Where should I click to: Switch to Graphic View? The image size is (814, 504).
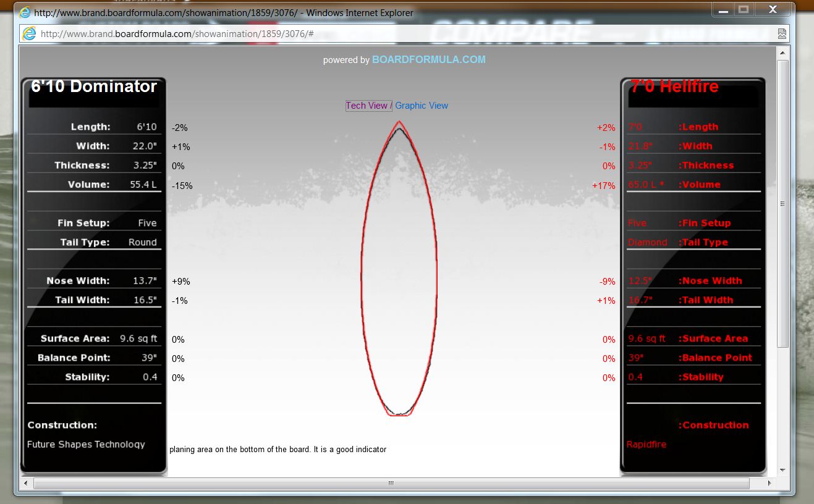(422, 106)
